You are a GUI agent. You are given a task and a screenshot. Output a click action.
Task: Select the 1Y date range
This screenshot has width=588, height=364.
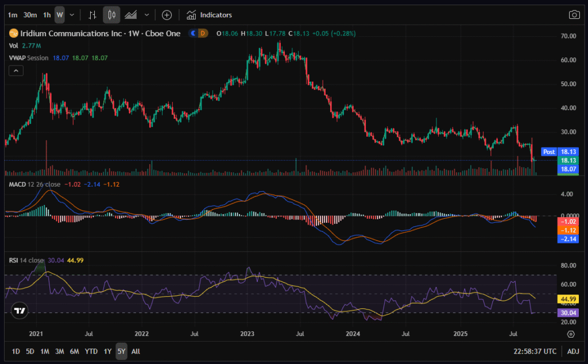pyautogui.click(x=107, y=351)
